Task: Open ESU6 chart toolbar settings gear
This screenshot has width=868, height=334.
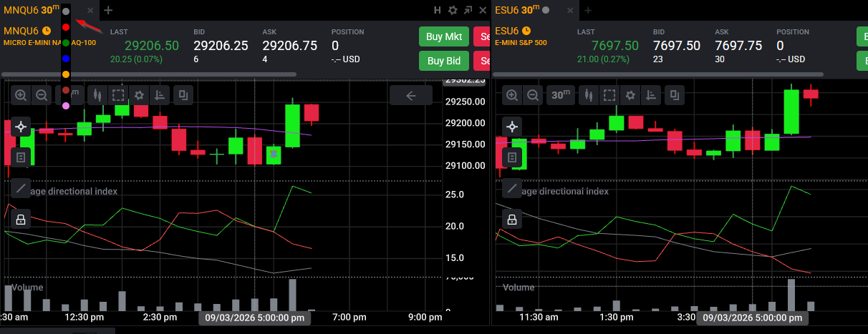Action: point(630,95)
